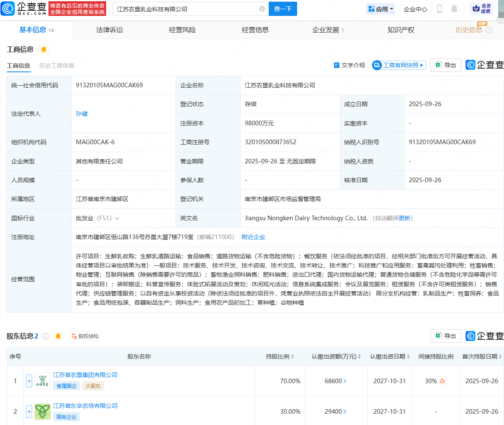Sort shareholders by 持股比例 column
Screen dimensions: 504x425
tap(293, 356)
